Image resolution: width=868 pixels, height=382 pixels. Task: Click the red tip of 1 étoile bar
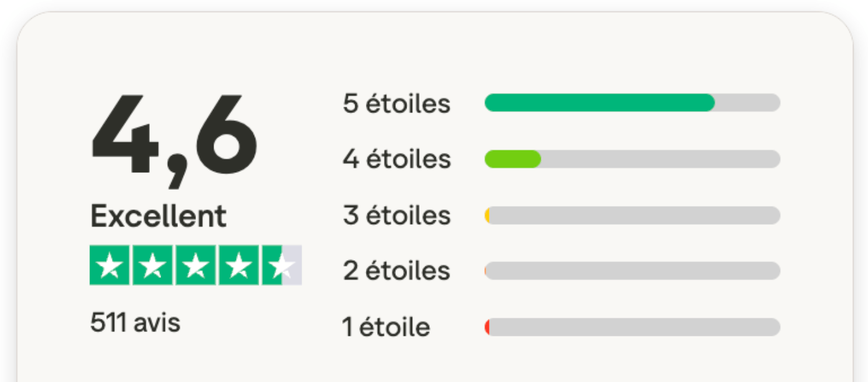coord(487,327)
